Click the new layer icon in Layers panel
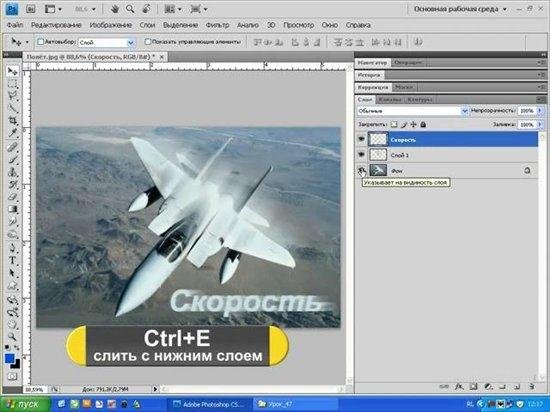Screen dimensions: 550x412 click(x=517, y=386)
